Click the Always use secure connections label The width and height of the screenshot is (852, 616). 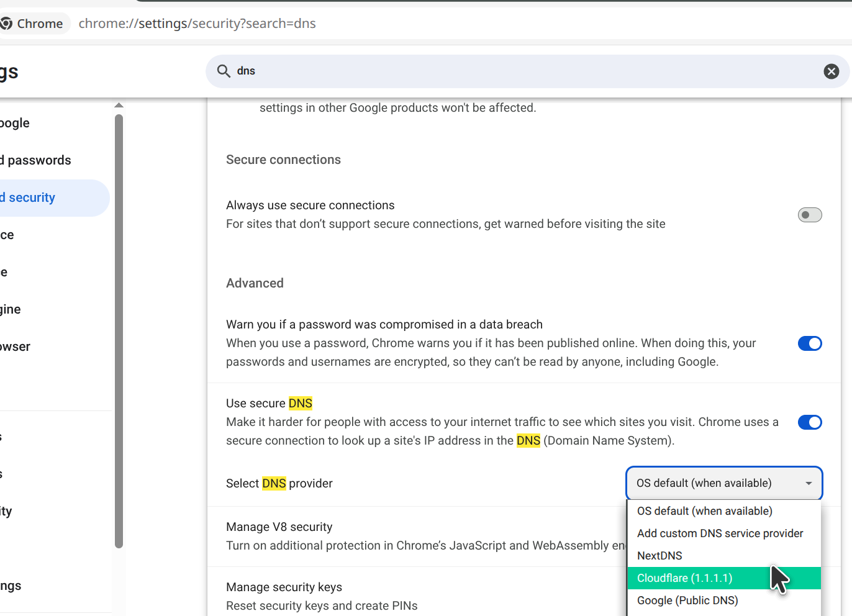pos(310,205)
